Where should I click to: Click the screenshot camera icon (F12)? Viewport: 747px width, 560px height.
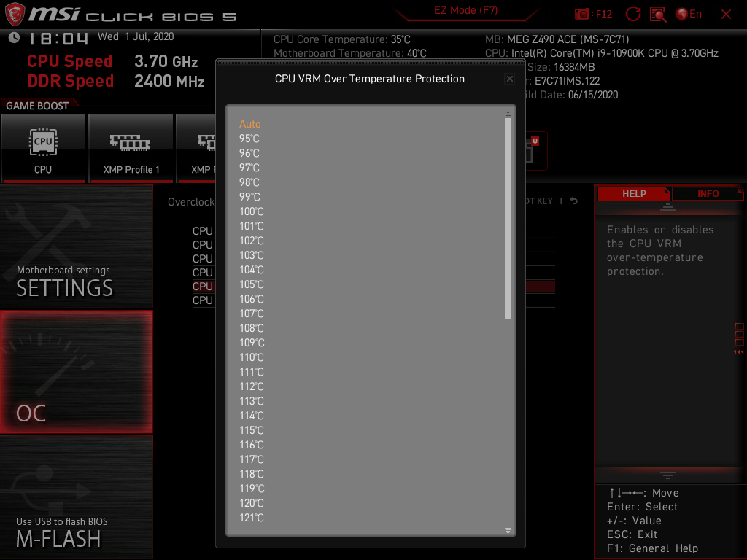581,14
